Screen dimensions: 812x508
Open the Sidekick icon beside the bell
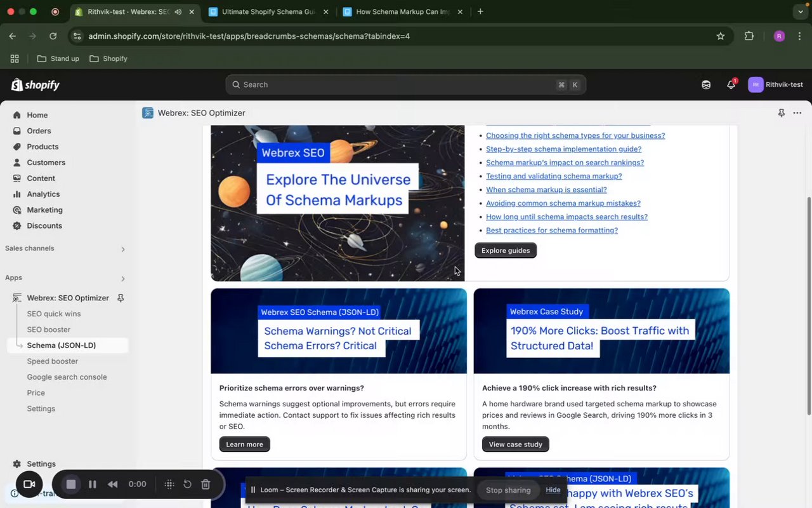pyautogui.click(x=706, y=84)
